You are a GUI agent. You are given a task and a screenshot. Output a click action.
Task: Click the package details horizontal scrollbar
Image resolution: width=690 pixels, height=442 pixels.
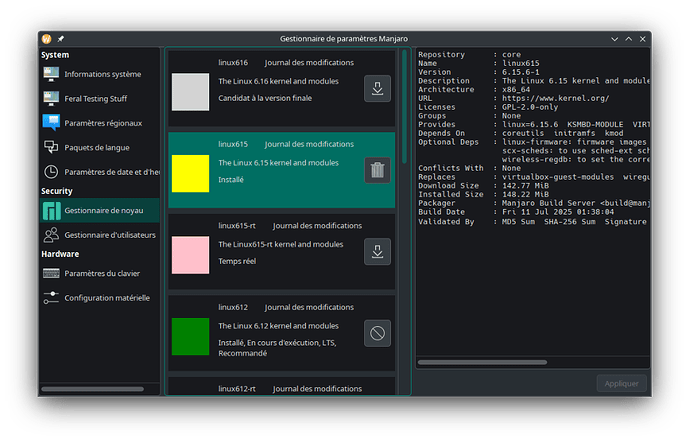click(x=482, y=362)
